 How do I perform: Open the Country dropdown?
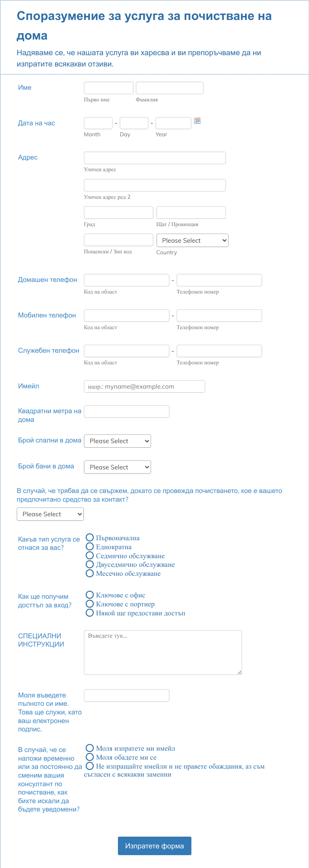(x=192, y=240)
